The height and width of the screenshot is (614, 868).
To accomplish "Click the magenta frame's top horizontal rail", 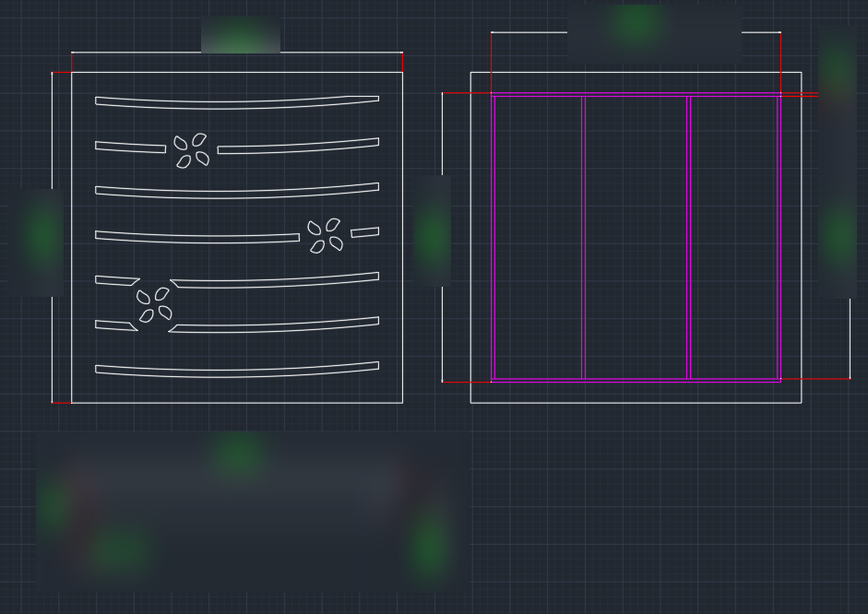I will click(636, 95).
